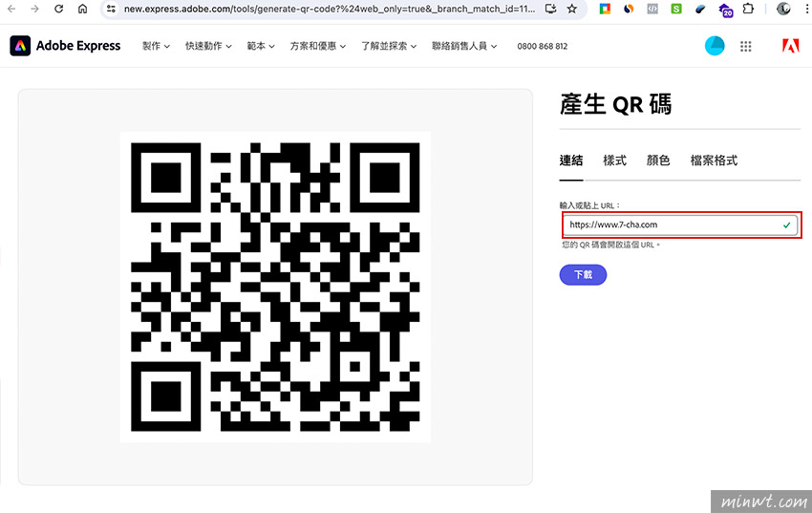Select the 連結 tab

point(571,160)
